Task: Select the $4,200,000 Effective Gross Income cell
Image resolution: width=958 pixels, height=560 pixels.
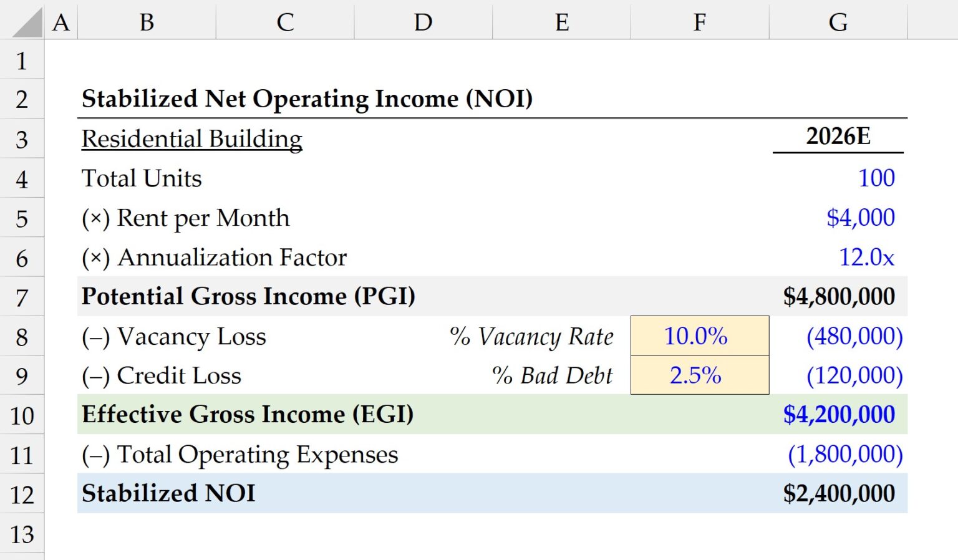Action: click(x=838, y=415)
